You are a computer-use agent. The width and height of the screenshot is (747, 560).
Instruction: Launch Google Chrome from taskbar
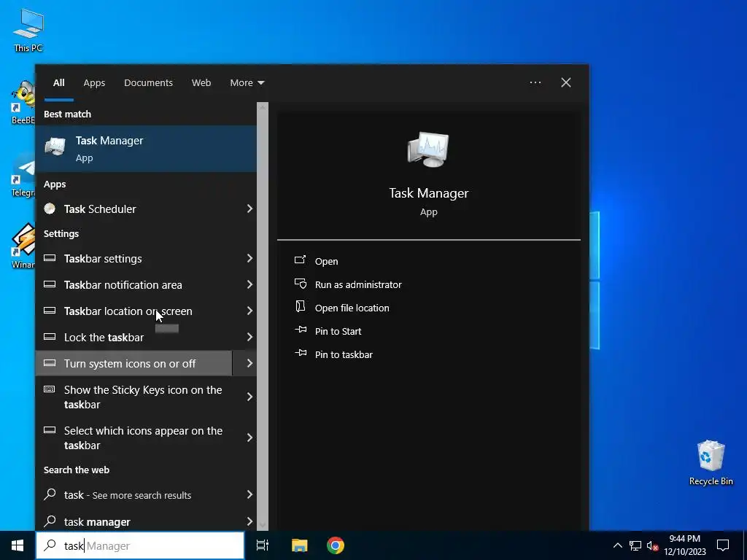[x=336, y=545]
